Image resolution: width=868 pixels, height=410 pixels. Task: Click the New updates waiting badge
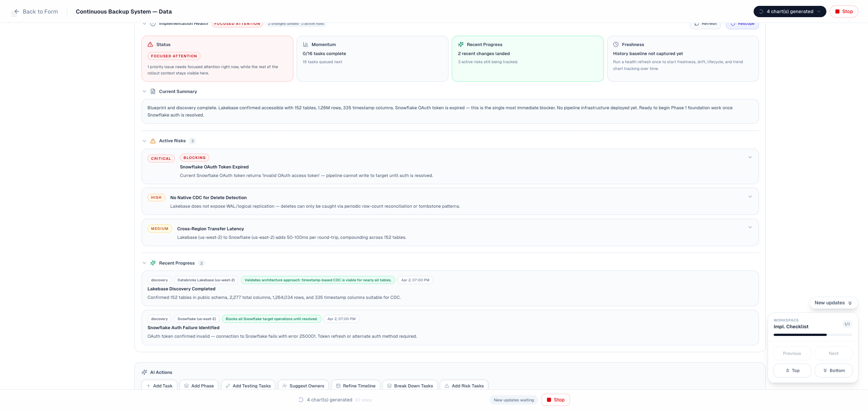pyautogui.click(x=514, y=400)
